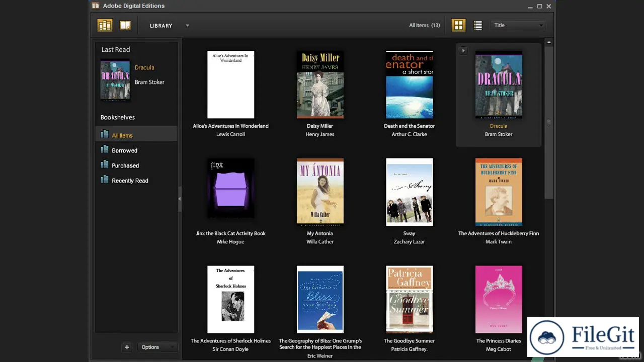Click 'Mike Hogue' author text
Viewport: 644px width, 362px height.
coord(230,242)
